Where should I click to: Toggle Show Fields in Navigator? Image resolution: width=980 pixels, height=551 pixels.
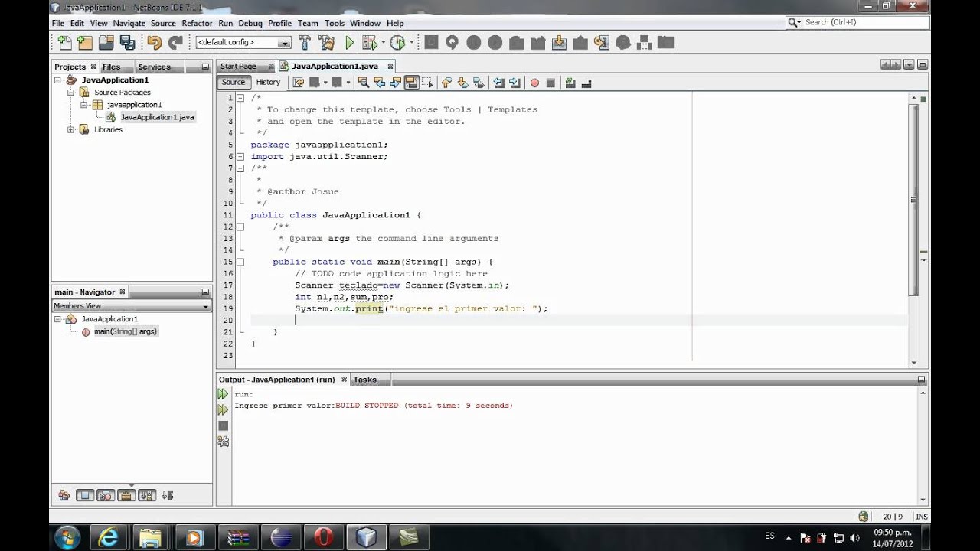coord(85,495)
